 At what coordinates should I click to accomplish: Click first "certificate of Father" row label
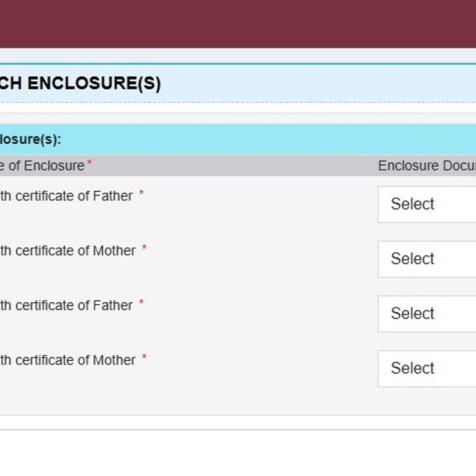tap(66, 196)
